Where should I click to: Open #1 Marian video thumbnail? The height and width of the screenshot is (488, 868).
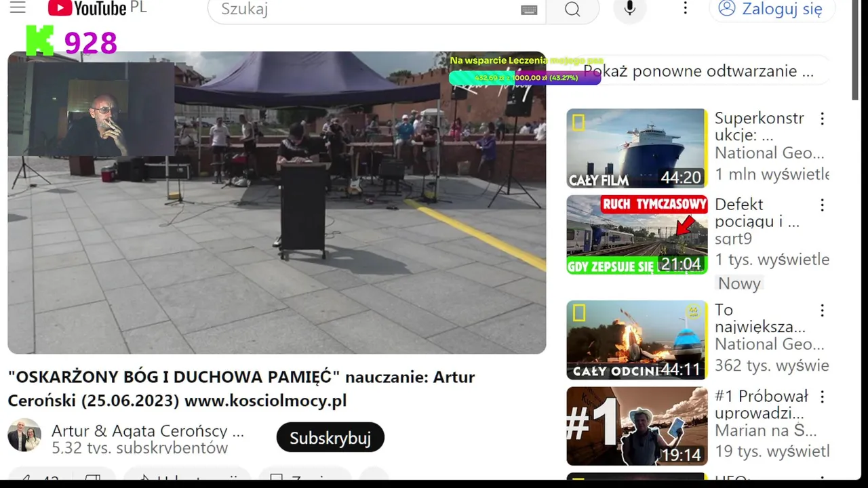click(x=637, y=426)
